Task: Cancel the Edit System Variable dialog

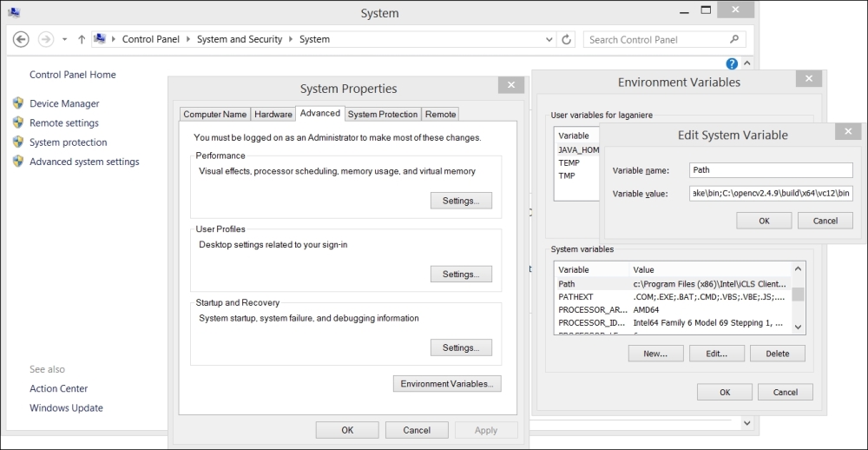Action: coord(825,221)
